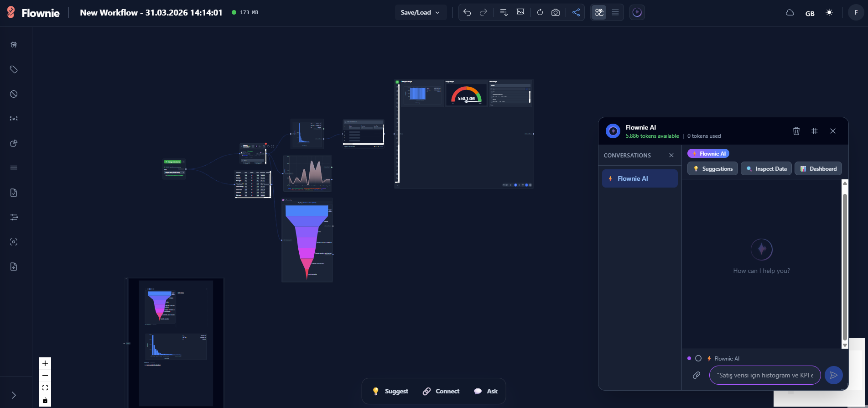Screen dimensions: 868x408
Task: Attach a file with paperclip icon
Action: pos(696,375)
